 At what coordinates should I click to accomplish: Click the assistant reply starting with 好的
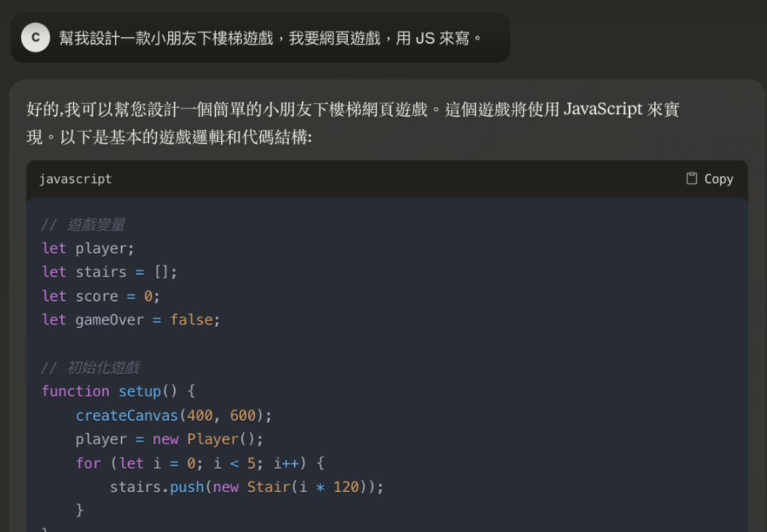[353, 122]
